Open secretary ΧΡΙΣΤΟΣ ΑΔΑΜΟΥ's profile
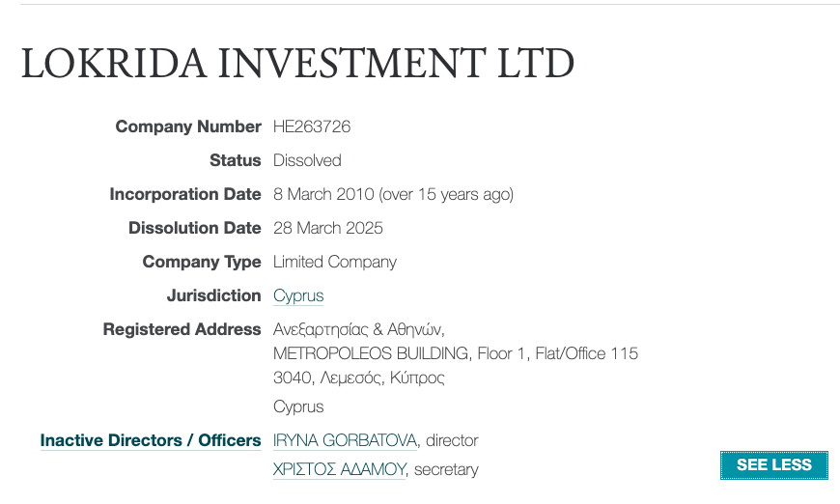The image size is (840, 504). coord(340,470)
